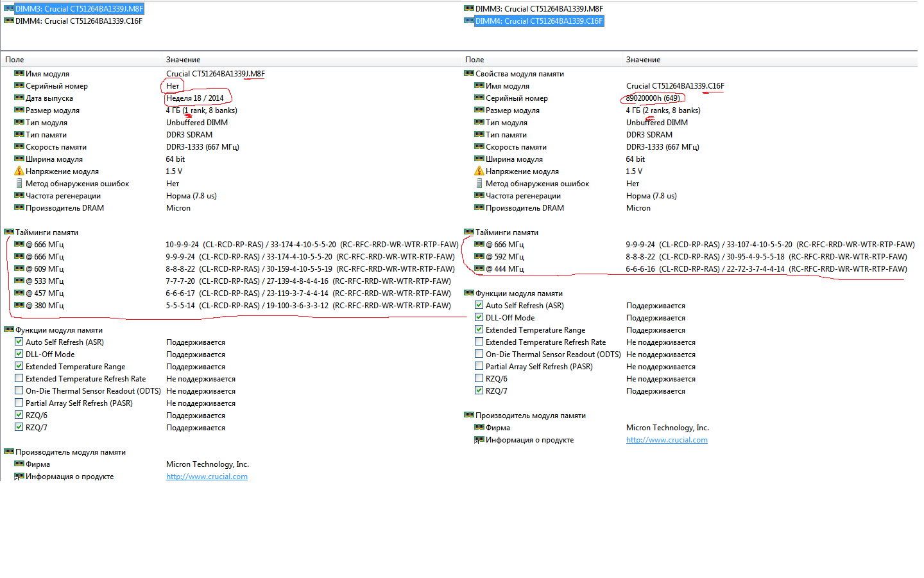The width and height of the screenshot is (924, 578).
Task: Toggle right Extended Temperature Refresh Rate checkbox
Action: tap(479, 342)
